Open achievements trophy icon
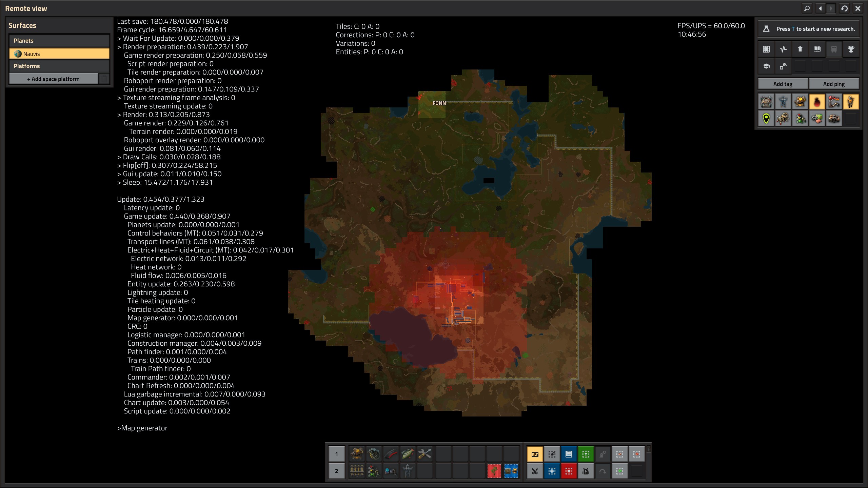Image resolution: width=868 pixels, height=488 pixels. 851,49
